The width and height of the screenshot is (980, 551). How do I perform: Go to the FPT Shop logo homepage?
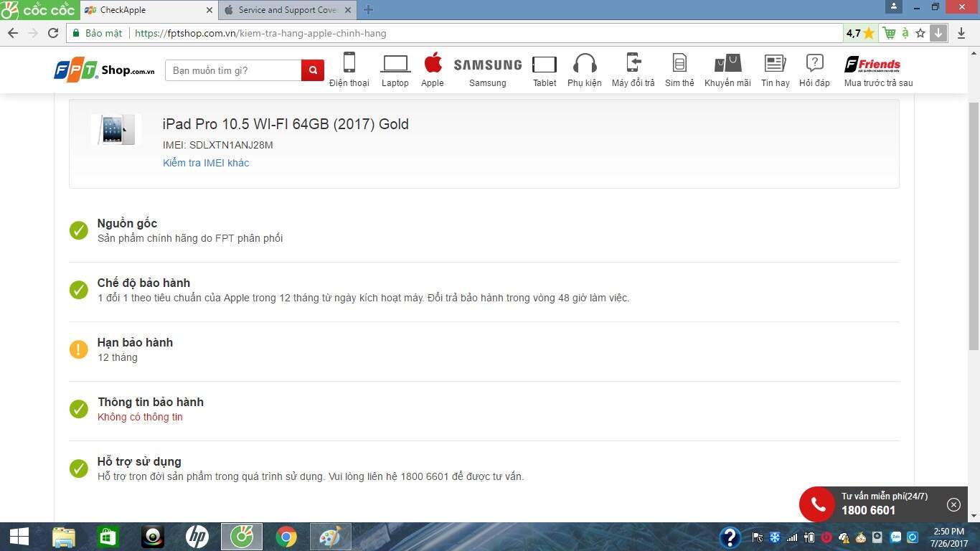pos(104,70)
